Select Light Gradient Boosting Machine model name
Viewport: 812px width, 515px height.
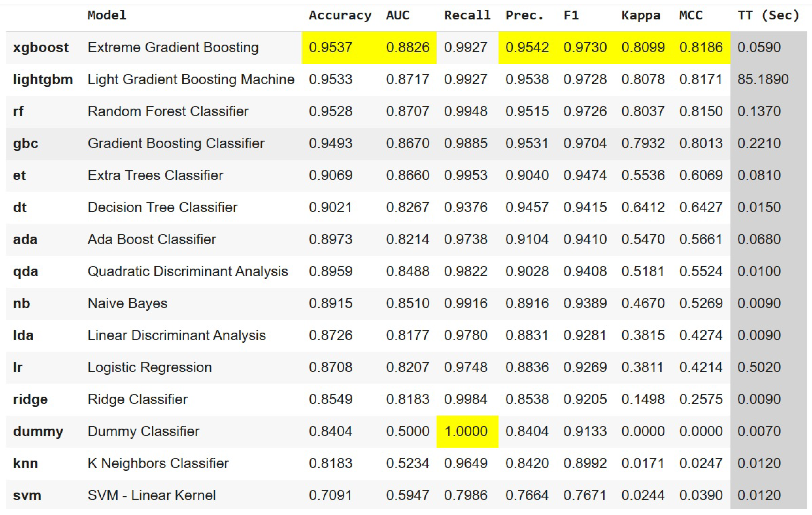click(x=191, y=79)
